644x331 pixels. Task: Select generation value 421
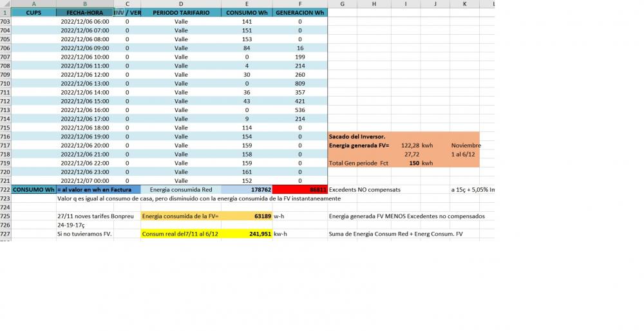(x=300, y=101)
